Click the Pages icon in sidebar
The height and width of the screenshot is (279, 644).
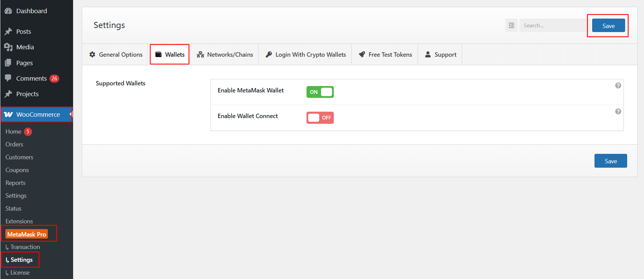8,63
